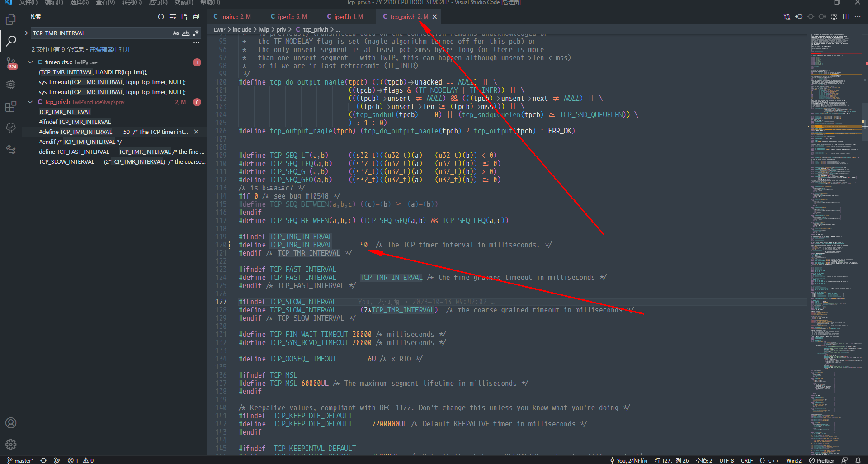Open breadcrumb dropdown for priv
Image resolution: width=868 pixels, height=464 pixels.
pos(281,29)
